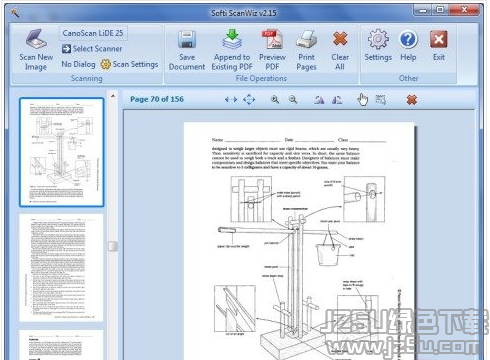Click the Exit icon in Other group
Viewport: 490px width, 360px height.
[439, 39]
